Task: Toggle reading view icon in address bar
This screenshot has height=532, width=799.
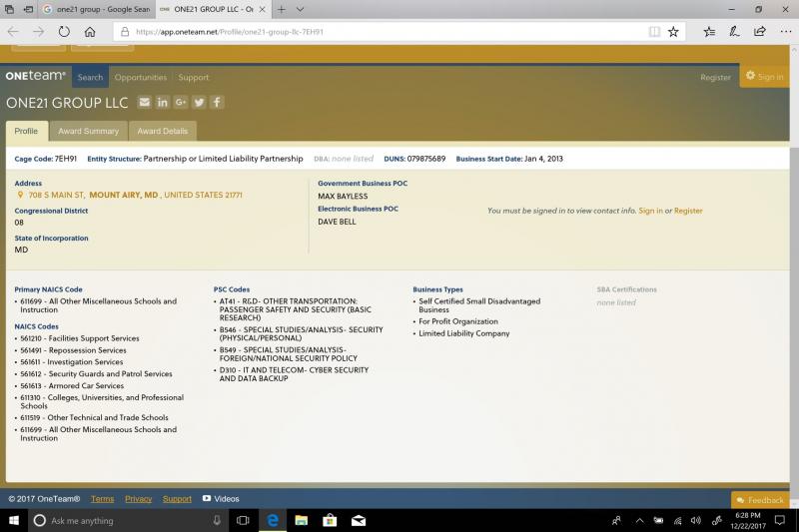Action: click(654, 32)
